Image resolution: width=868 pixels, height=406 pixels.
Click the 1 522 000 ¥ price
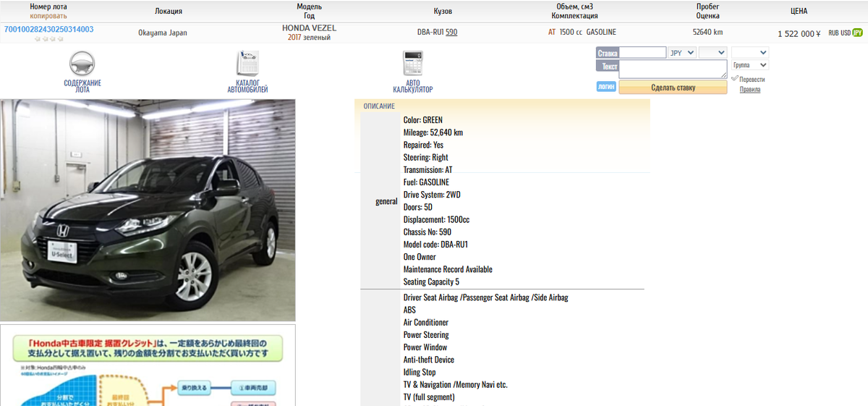[799, 33]
